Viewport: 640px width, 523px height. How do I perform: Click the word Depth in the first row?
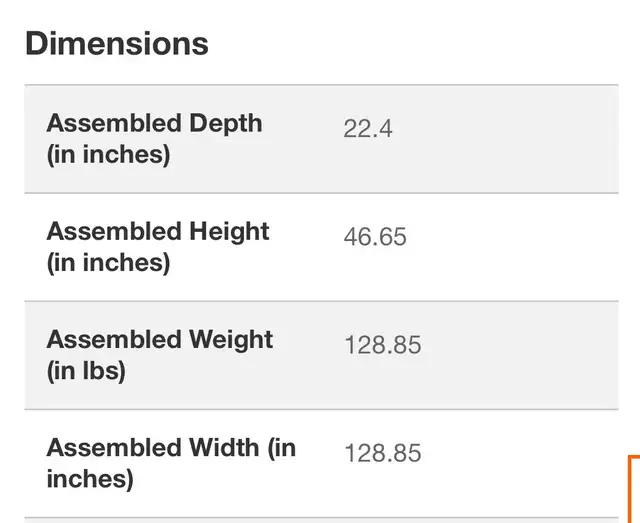(x=226, y=124)
